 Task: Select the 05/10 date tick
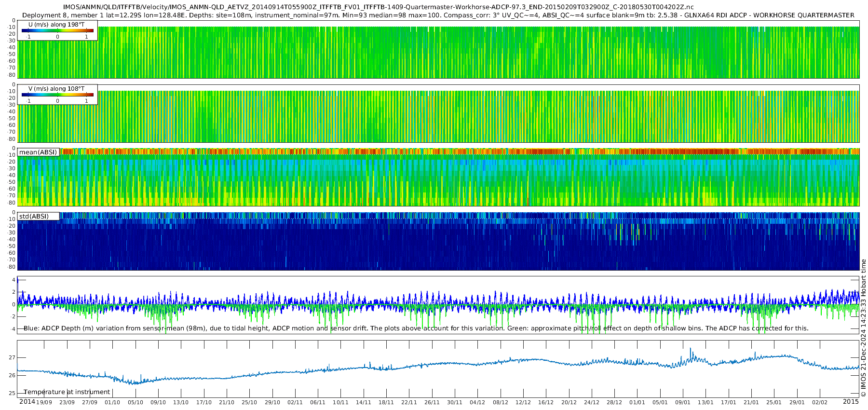click(136, 402)
